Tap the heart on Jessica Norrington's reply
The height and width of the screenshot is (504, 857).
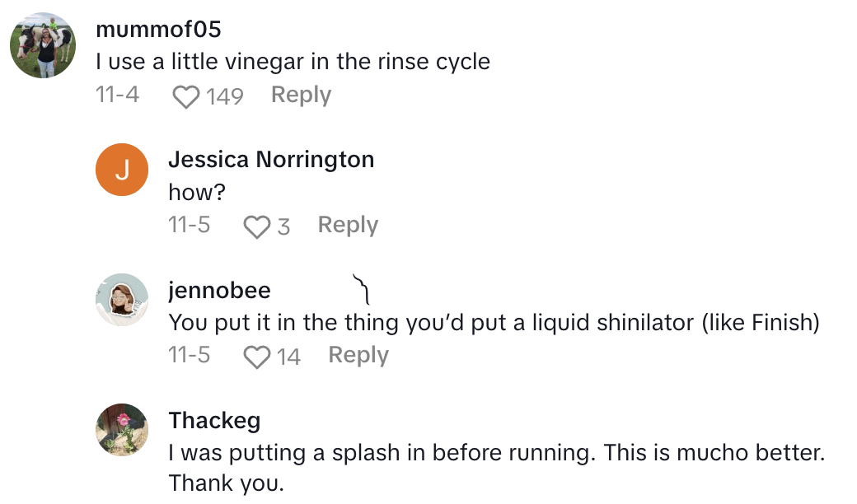pos(255,225)
